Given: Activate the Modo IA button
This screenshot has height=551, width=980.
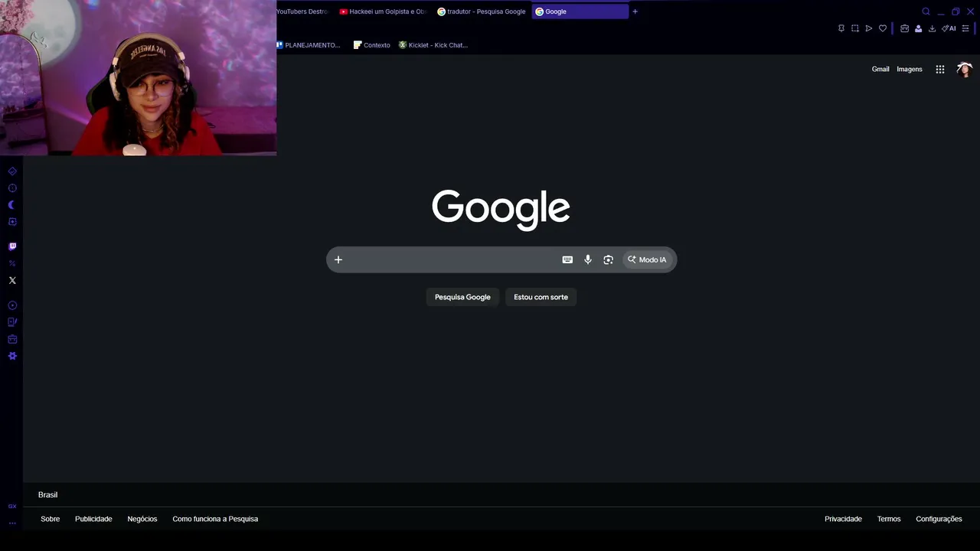Looking at the screenshot, I should pos(648,259).
